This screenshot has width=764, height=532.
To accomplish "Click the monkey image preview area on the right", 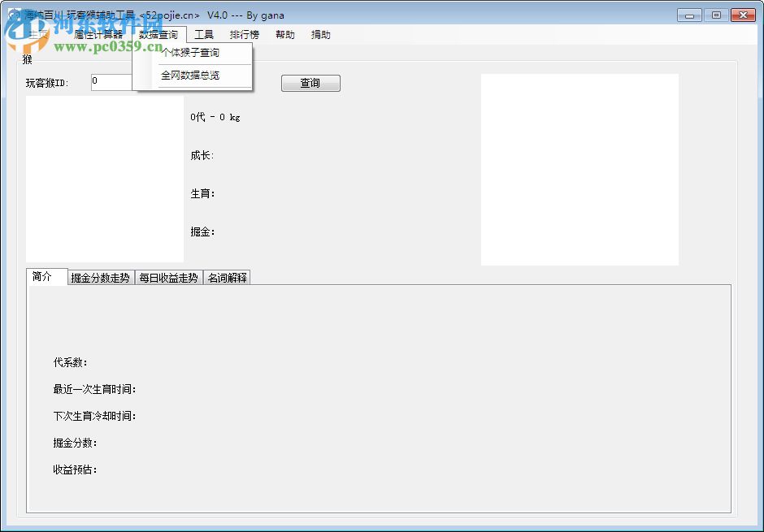I will pos(580,168).
